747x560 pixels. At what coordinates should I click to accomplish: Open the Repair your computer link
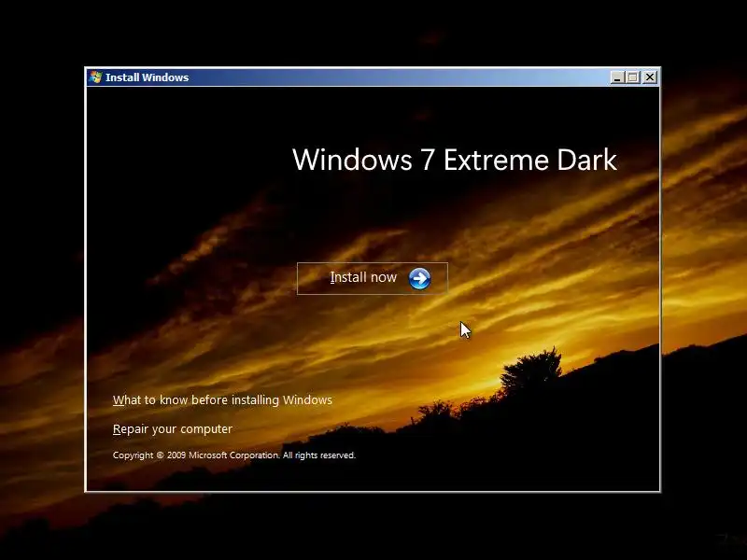click(x=173, y=429)
